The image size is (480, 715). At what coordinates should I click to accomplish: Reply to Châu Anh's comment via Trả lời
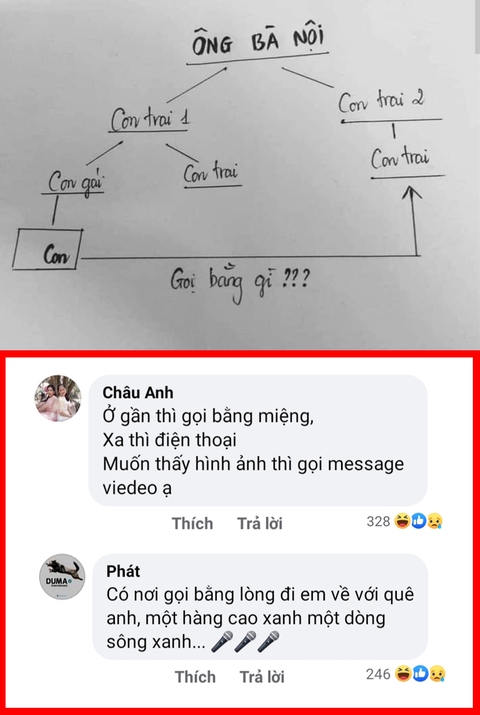point(260,523)
